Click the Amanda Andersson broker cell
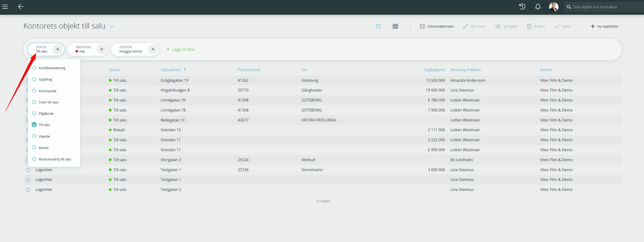 (x=468, y=80)
